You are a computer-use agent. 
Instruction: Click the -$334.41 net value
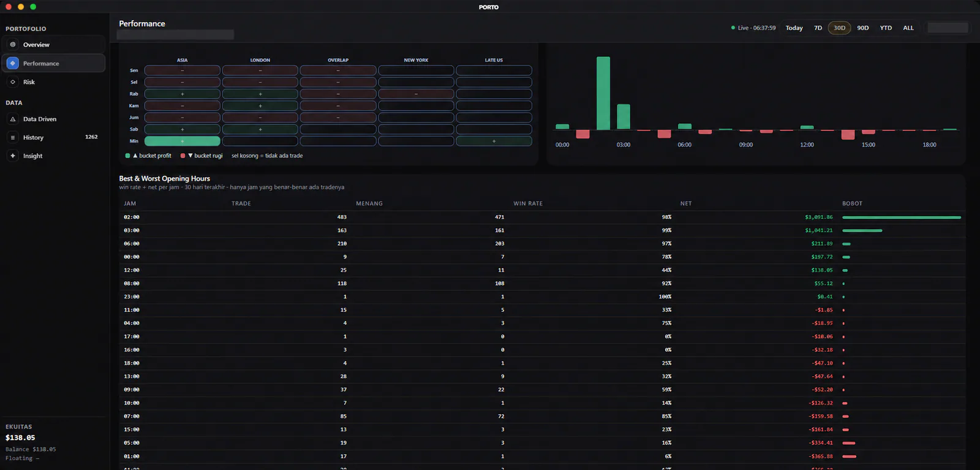point(821,442)
